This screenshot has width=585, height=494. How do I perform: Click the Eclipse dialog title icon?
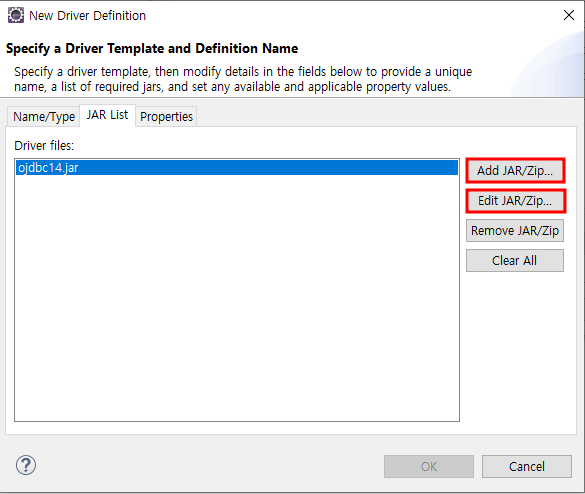16,15
